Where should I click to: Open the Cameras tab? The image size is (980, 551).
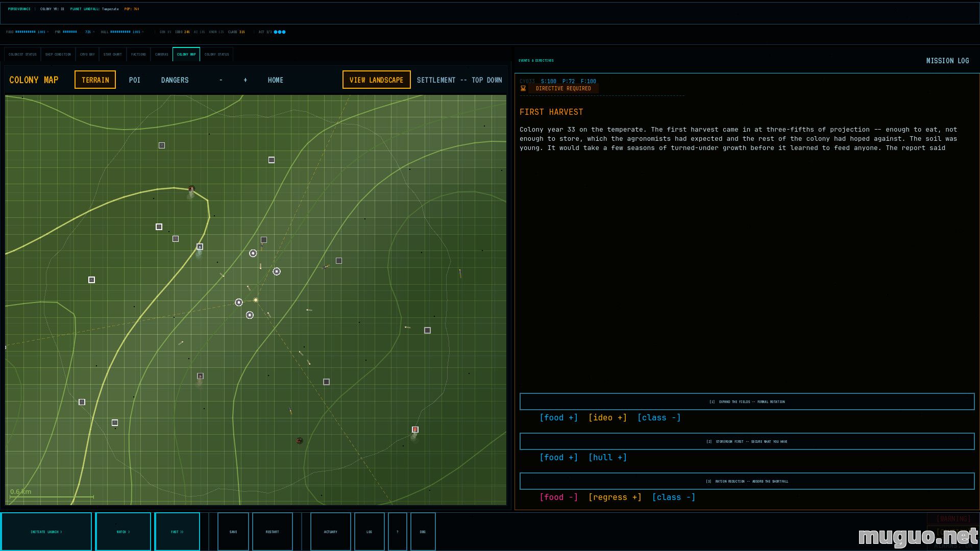tap(162, 54)
